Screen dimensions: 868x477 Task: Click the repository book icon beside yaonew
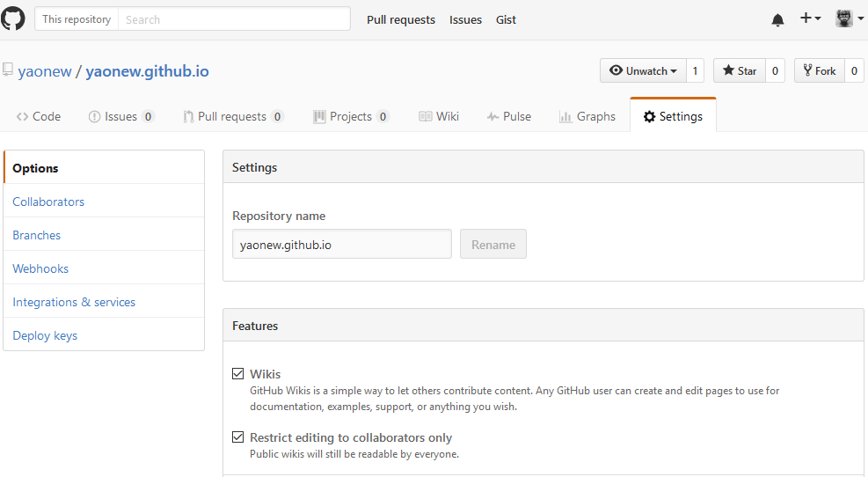coord(8,70)
